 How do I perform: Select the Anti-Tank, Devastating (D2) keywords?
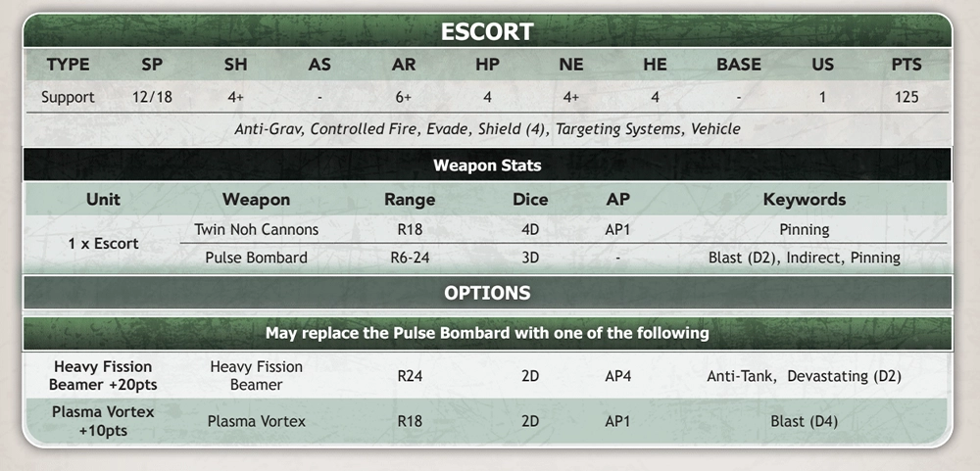pos(805,376)
